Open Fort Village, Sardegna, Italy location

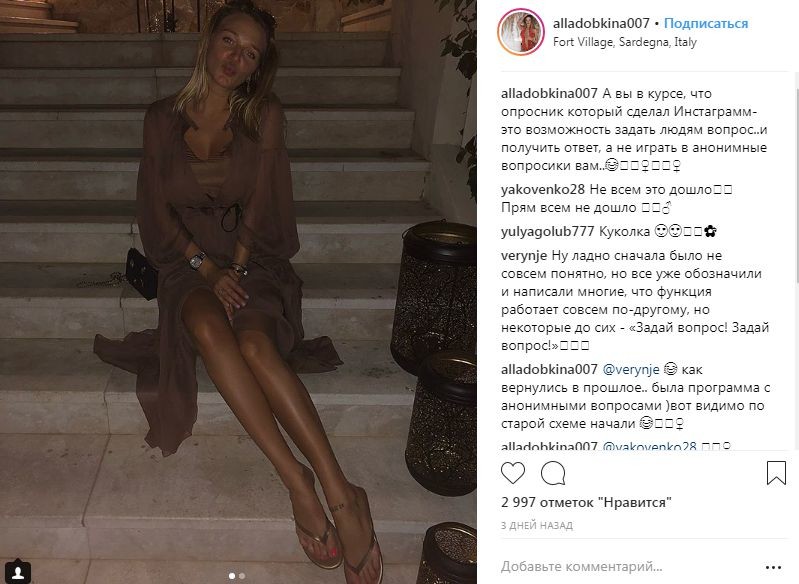[x=625, y=42]
